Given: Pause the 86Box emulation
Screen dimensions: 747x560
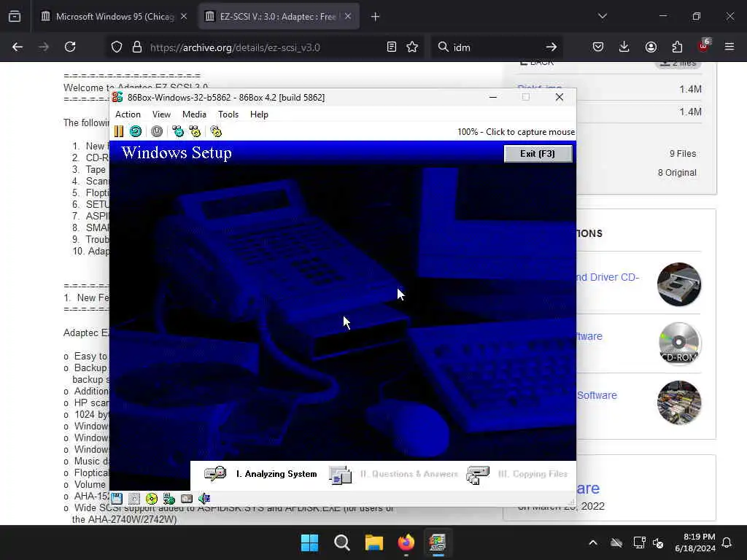Looking at the screenshot, I should coord(119,131).
